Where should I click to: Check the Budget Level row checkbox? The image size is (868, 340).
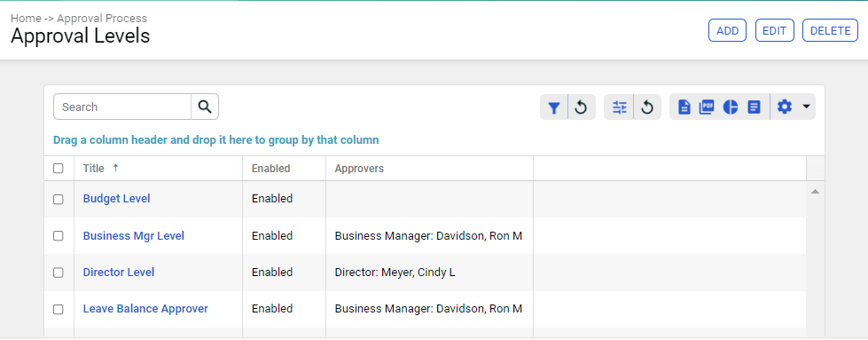(x=59, y=199)
